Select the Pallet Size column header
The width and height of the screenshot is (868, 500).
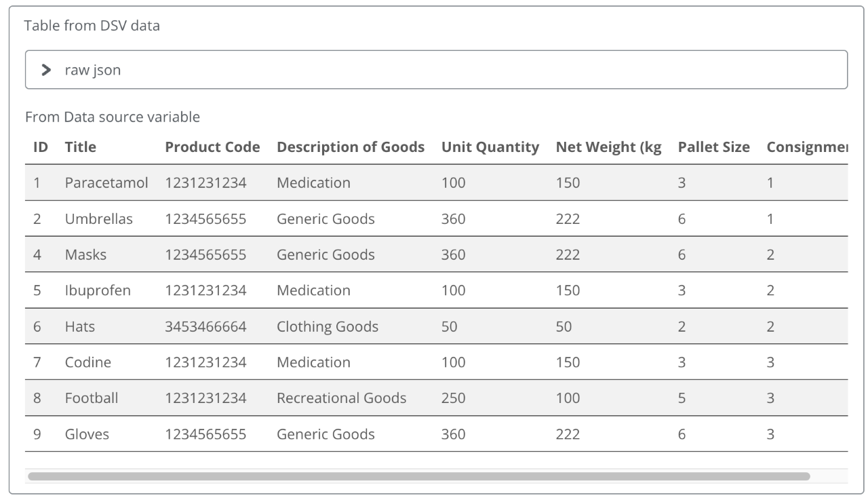(x=713, y=147)
